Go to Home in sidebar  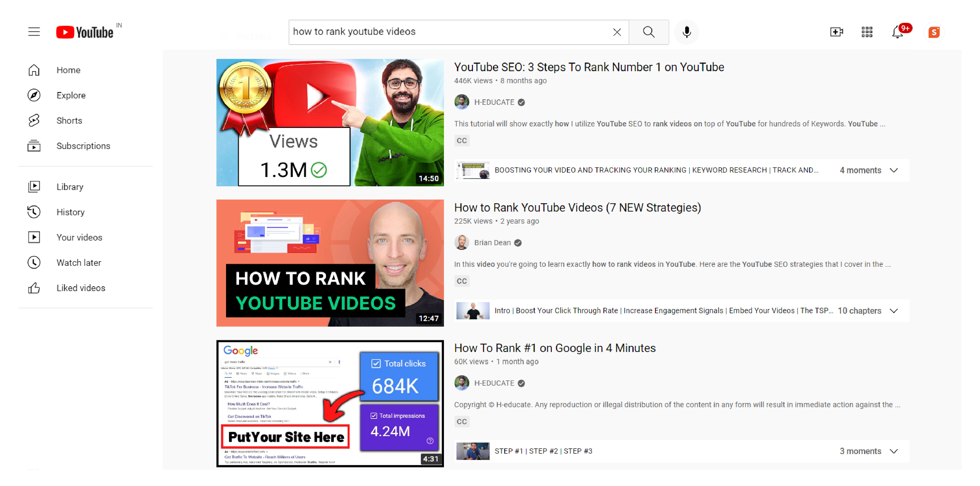coord(69,70)
